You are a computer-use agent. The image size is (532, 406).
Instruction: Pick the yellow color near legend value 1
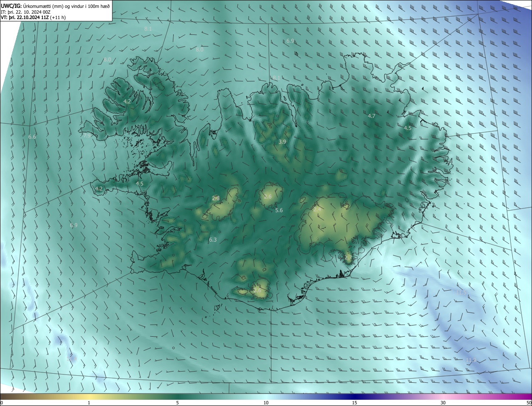[x=89, y=396]
